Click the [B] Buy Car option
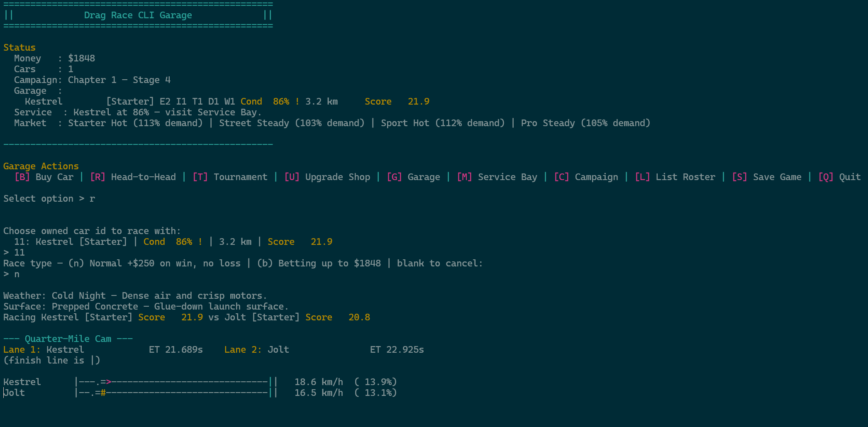The width and height of the screenshot is (868, 427). [44, 177]
